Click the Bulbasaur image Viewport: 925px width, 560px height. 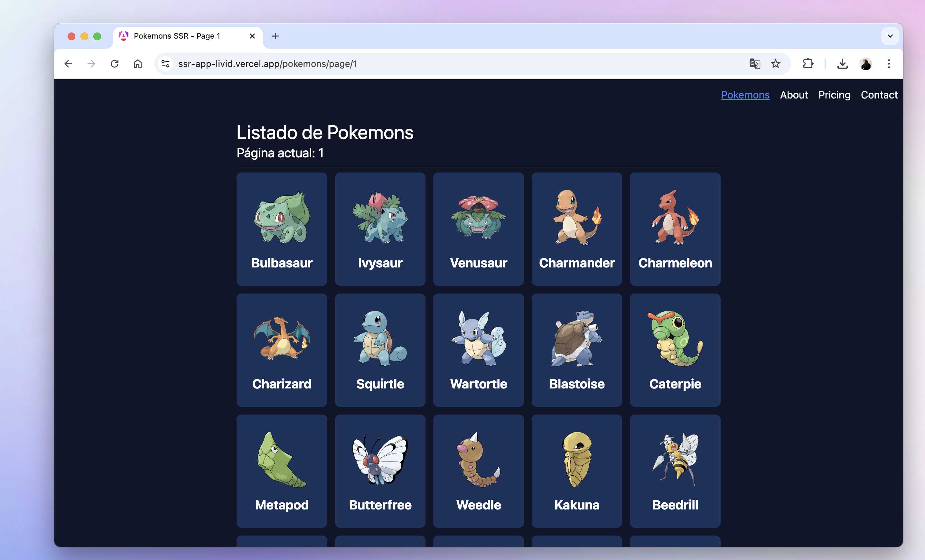point(282,217)
